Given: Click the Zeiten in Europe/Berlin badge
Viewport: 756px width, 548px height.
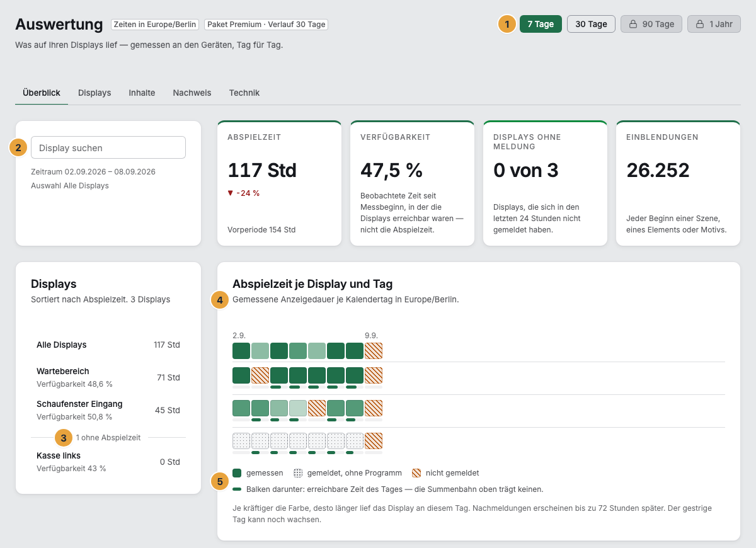Looking at the screenshot, I should (x=155, y=25).
